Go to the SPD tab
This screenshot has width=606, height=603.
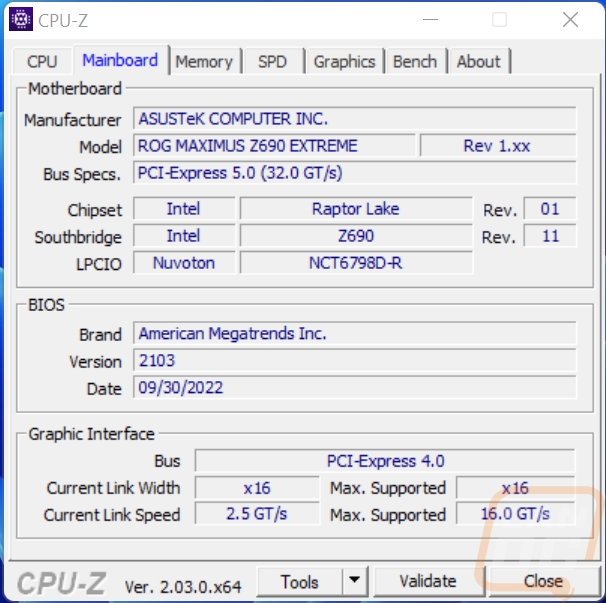click(272, 61)
